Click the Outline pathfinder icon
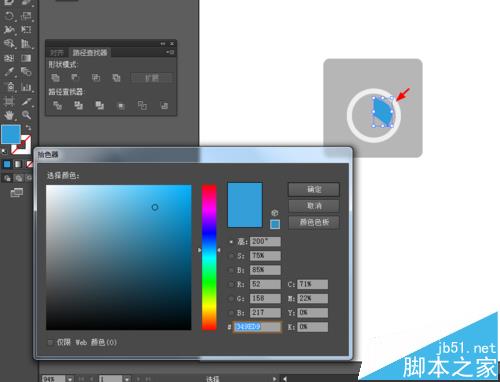Viewport: 500px width, 382px height. click(142, 106)
